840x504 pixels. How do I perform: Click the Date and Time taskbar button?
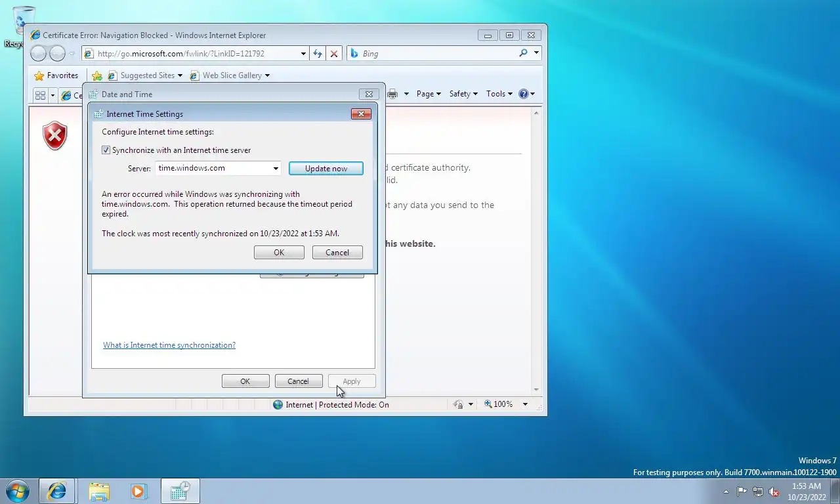click(x=180, y=491)
